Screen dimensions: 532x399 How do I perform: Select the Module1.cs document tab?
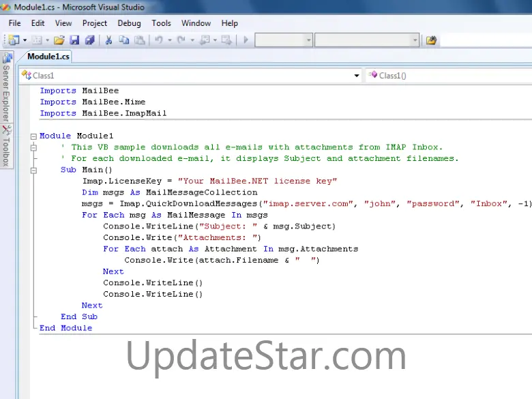(x=48, y=57)
